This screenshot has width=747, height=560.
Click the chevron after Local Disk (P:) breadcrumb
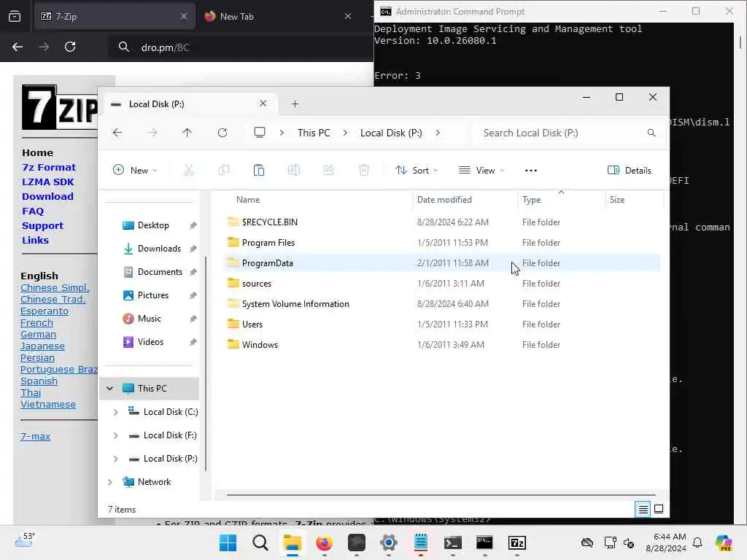pyautogui.click(x=438, y=133)
